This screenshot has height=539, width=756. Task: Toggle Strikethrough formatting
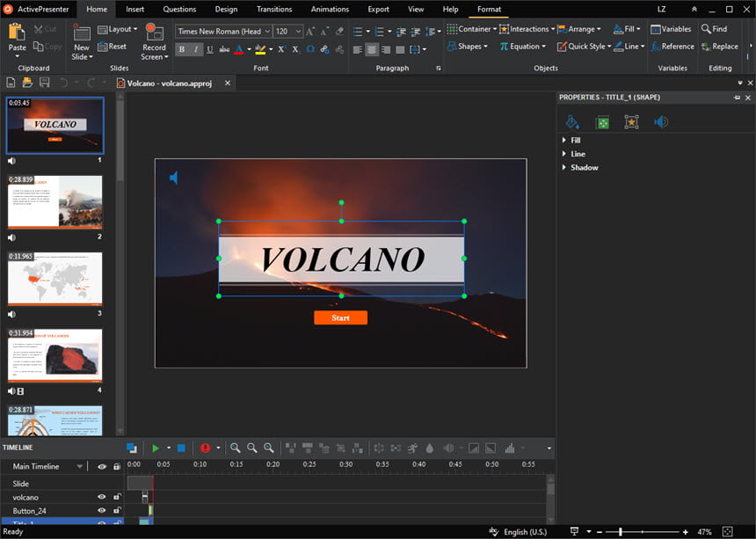224,49
